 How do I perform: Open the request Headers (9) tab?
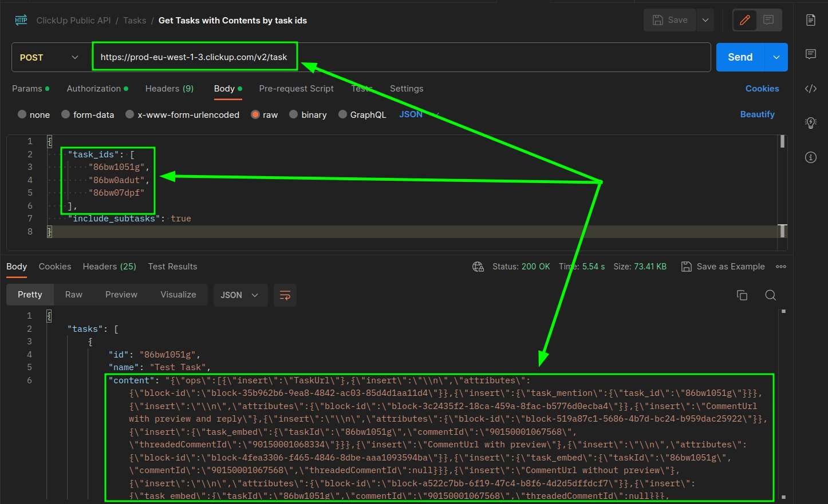169,89
